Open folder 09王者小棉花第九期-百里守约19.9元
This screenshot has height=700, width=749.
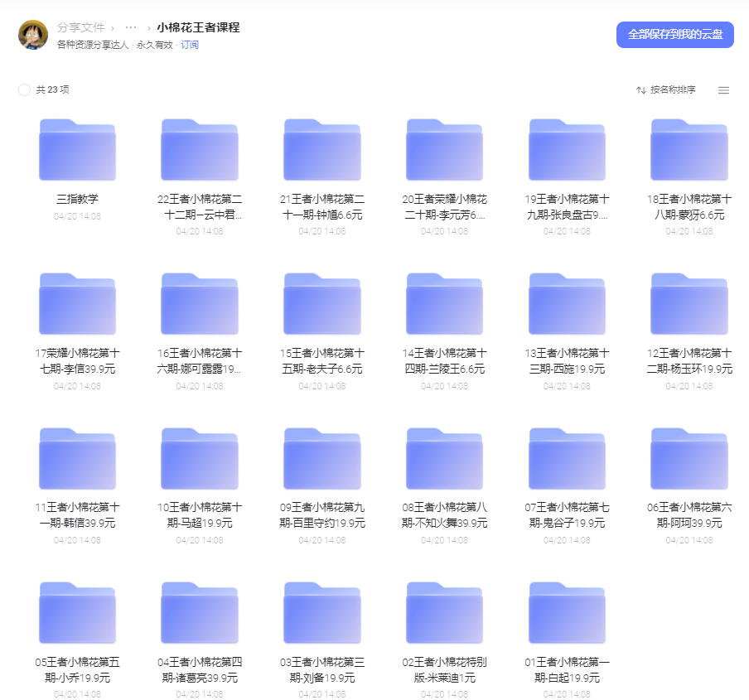pyautogui.click(x=322, y=458)
